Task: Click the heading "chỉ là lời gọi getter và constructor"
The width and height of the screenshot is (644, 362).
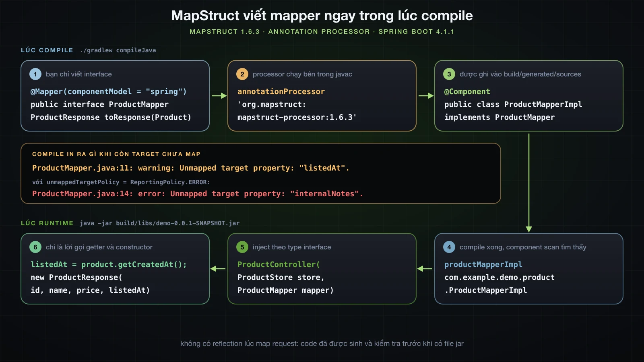Action: coord(99,247)
